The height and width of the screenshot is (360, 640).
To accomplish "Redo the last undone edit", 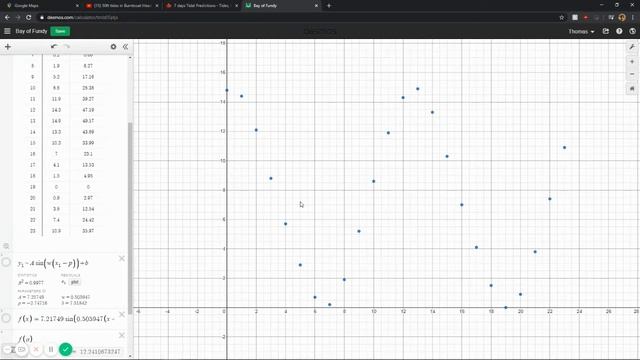I will point(67,47).
